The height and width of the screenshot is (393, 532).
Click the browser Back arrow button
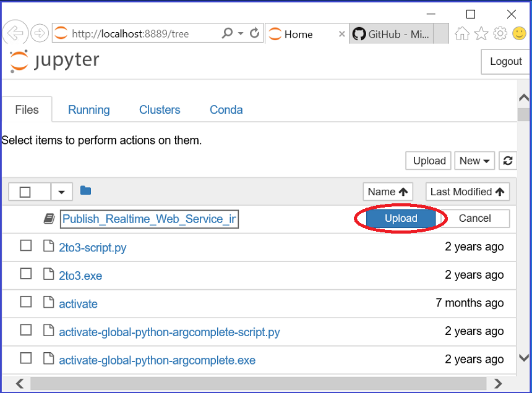[x=15, y=33]
